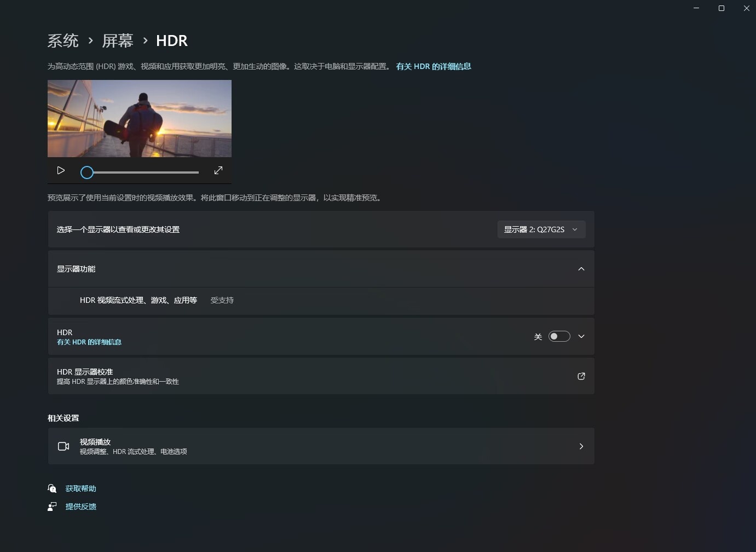Click the 提供反馈 feedback icon
This screenshot has width=756, height=552.
tap(52, 507)
